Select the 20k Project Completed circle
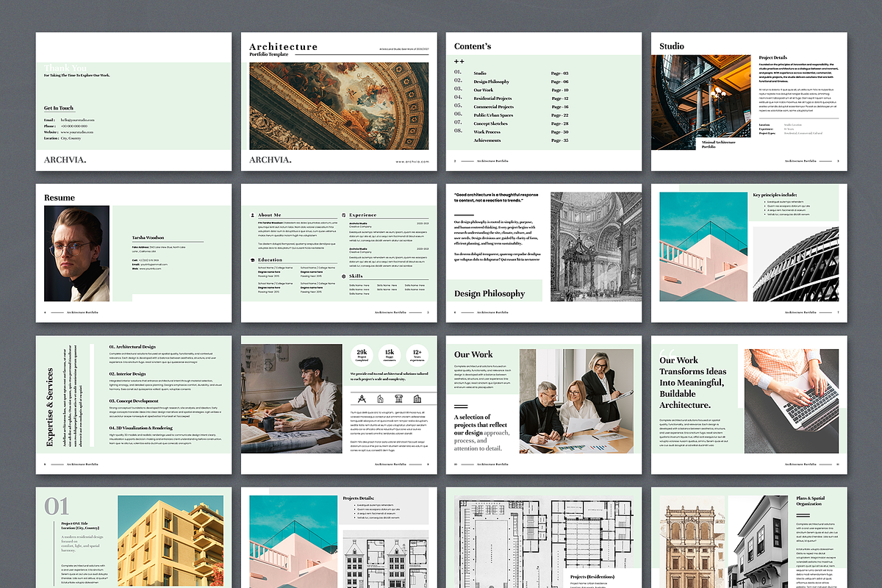The height and width of the screenshot is (588, 882). click(x=362, y=355)
